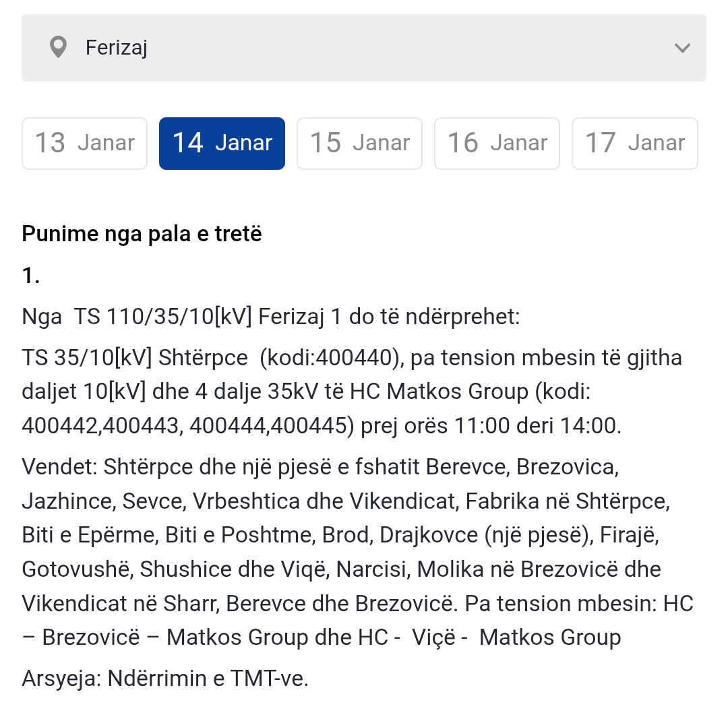Switch to the 13 Janar tab
This screenshot has width=728, height=717.
[84, 143]
